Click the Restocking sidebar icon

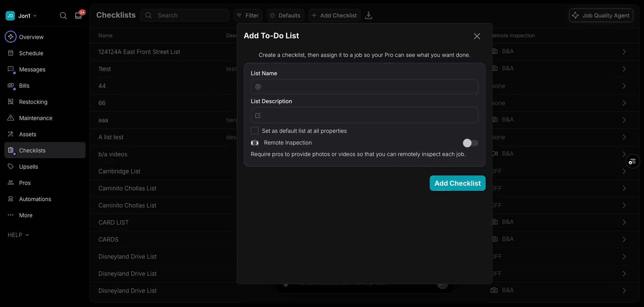[x=11, y=102]
